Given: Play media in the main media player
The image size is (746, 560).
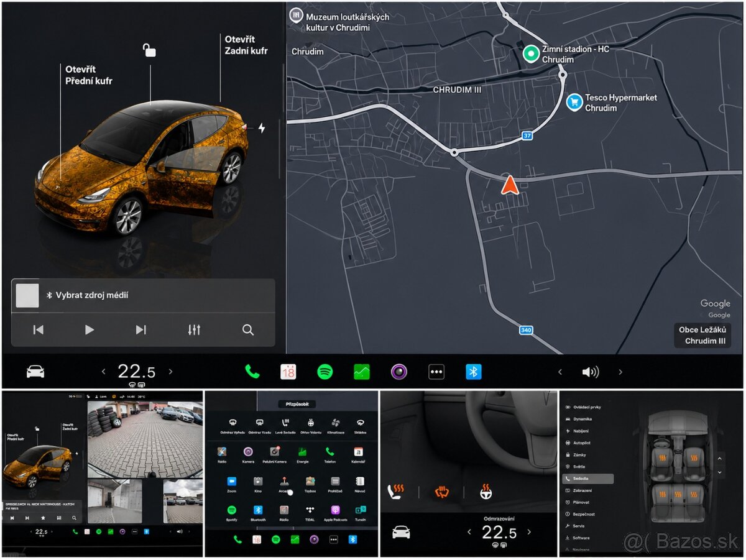Looking at the screenshot, I should click(x=89, y=330).
